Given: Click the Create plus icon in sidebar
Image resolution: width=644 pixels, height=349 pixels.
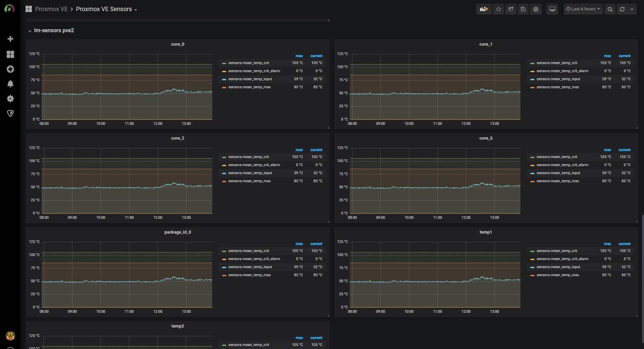Looking at the screenshot, I should point(10,39).
